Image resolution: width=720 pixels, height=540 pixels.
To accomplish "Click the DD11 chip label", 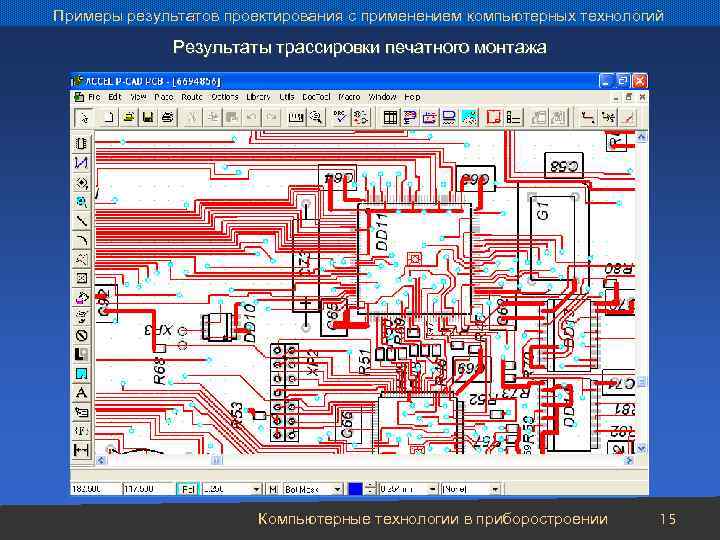I will click(x=382, y=232).
